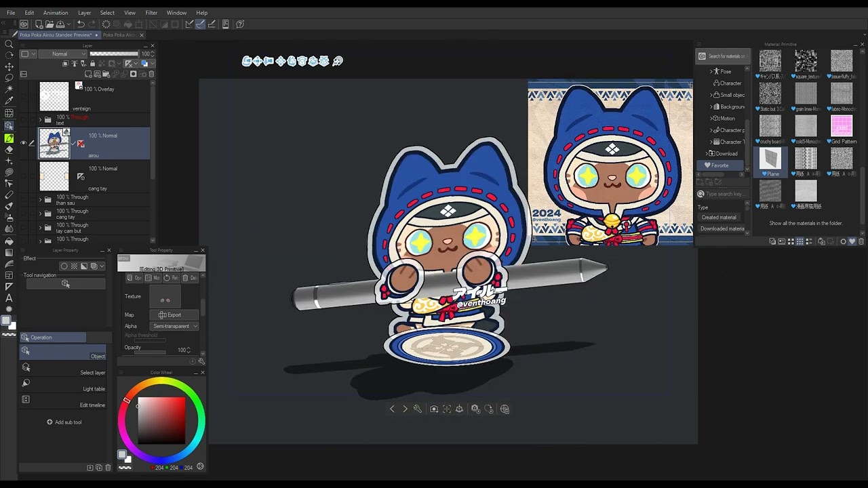Screen dimensions: 868x488
Task: Select the Zoom magnifier tool
Action: 9,43
